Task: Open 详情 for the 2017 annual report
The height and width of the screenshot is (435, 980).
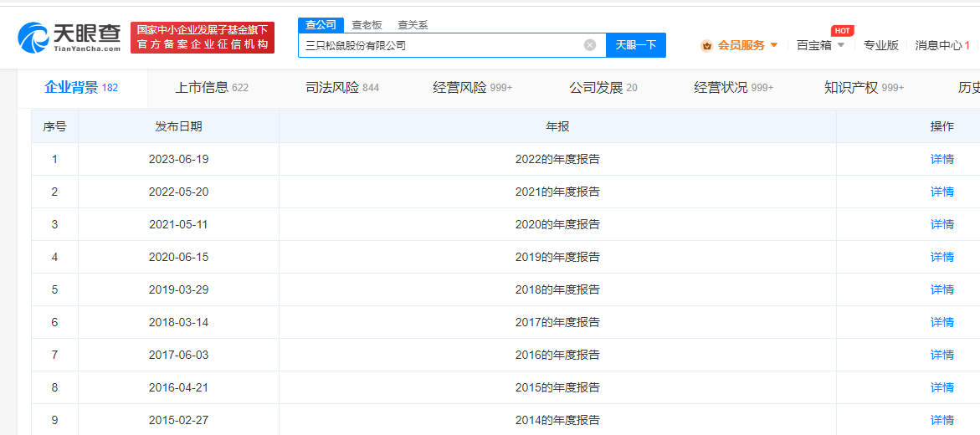Action: pyautogui.click(x=942, y=322)
